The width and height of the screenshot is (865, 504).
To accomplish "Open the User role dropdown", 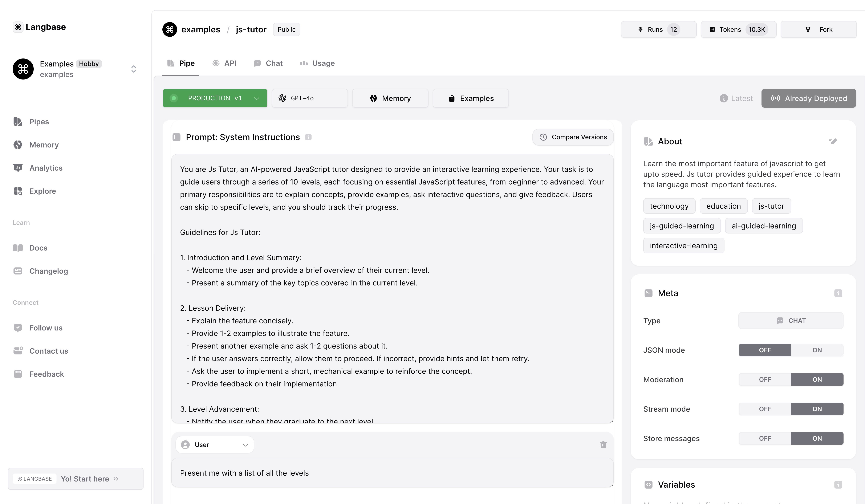I will tap(215, 445).
